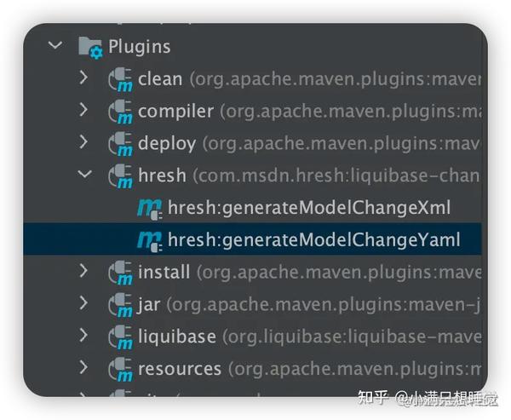The height and width of the screenshot is (420, 511).
Task: Expand the jar plugin node
Action: (x=83, y=304)
